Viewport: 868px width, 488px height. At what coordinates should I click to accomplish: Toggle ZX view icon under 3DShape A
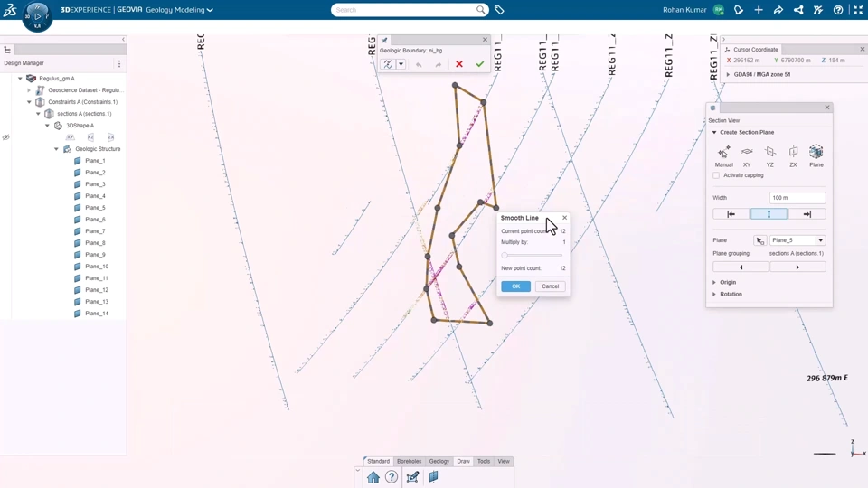click(110, 137)
